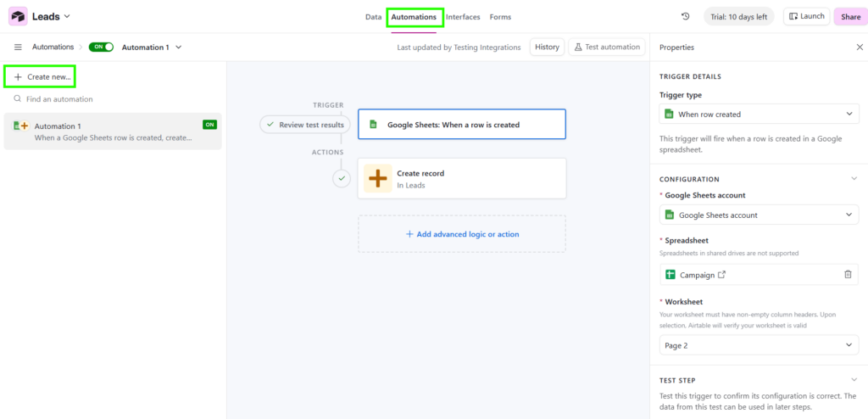The image size is (868, 419).
Task: Collapse the Configuration section chevron
Action: [x=854, y=179]
